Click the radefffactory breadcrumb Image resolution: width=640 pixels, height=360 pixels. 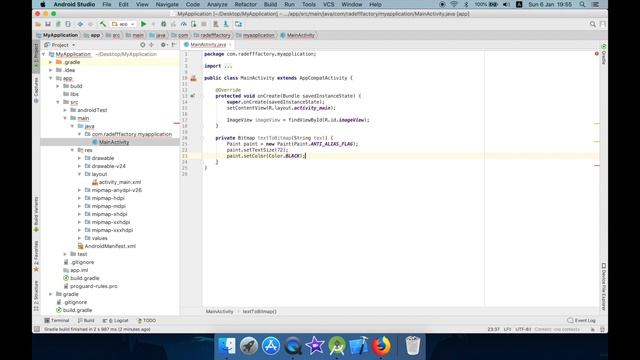click(212, 36)
